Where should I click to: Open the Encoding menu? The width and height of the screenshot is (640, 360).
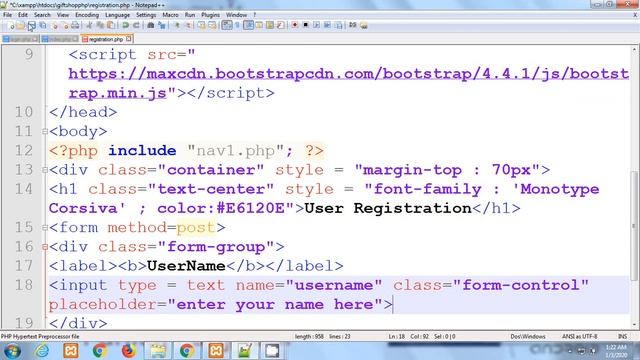[87, 15]
